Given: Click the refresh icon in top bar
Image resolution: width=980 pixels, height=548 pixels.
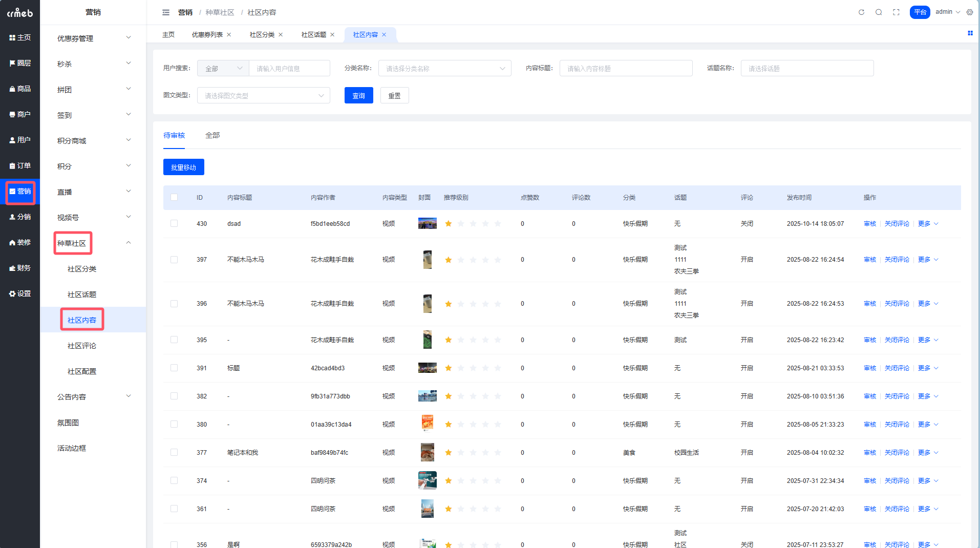Looking at the screenshot, I should 861,12.
